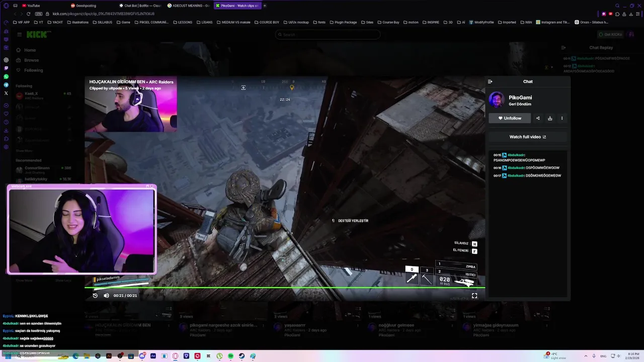The width and height of the screenshot is (644, 362).
Task: Focus the Kick search field
Action: (x=328, y=35)
